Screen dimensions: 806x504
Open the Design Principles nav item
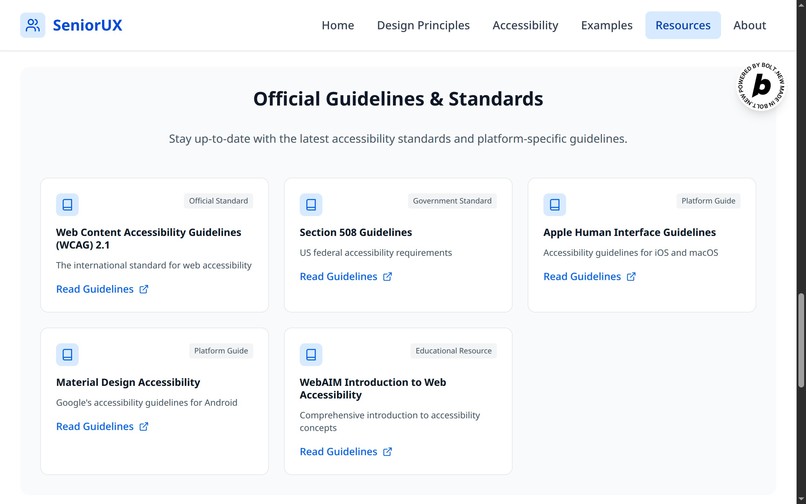click(423, 25)
